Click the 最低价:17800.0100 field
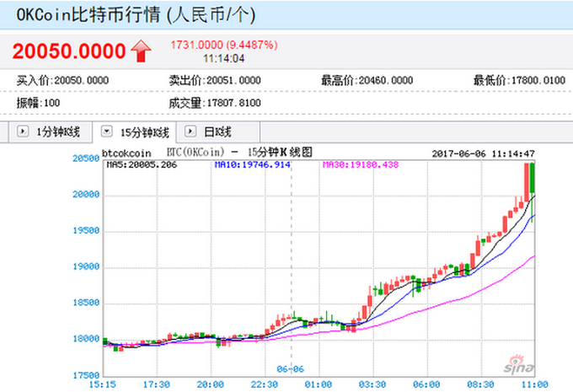Image resolution: width=573 pixels, height=392 pixels. pyautogui.click(x=520, y=80)
